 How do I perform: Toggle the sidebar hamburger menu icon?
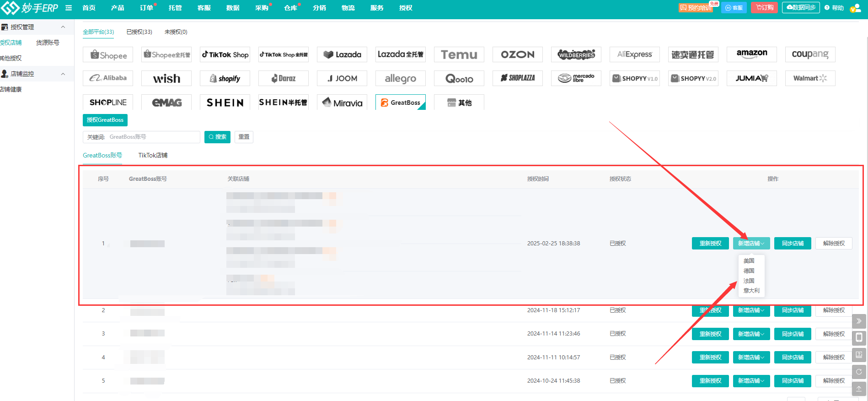[x=69, y=8]
